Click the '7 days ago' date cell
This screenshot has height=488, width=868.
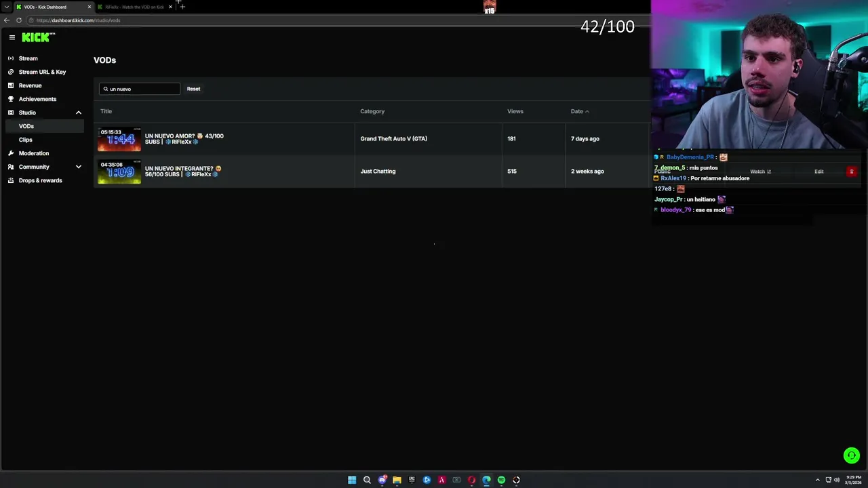[585, 139]
